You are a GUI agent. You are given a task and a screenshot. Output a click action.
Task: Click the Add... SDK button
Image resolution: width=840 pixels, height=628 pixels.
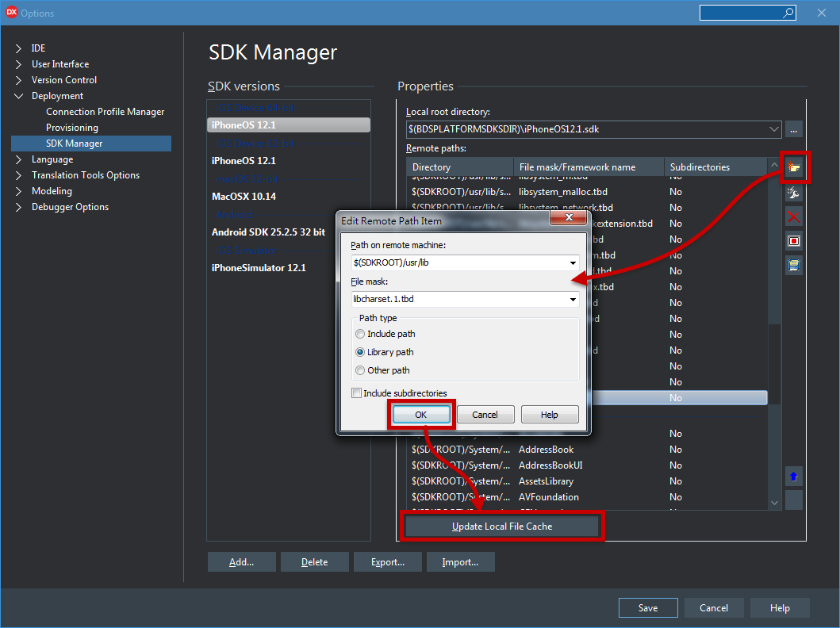point(242,562)
